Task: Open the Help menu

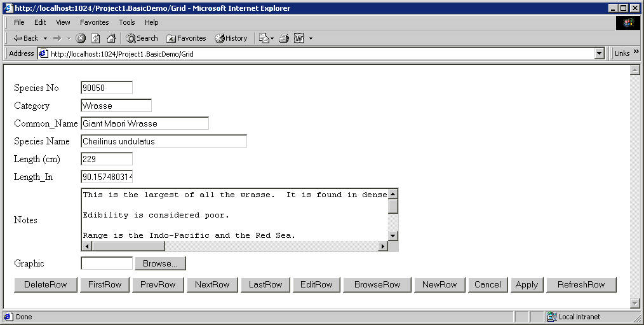Action: [x=151, y=22]
